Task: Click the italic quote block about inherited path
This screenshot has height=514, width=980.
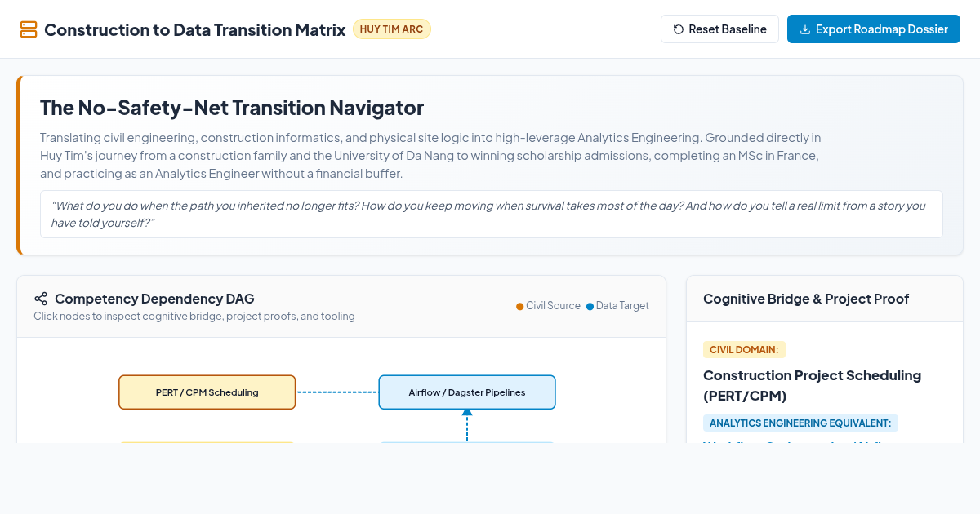Action: click(x=492, y=214)
